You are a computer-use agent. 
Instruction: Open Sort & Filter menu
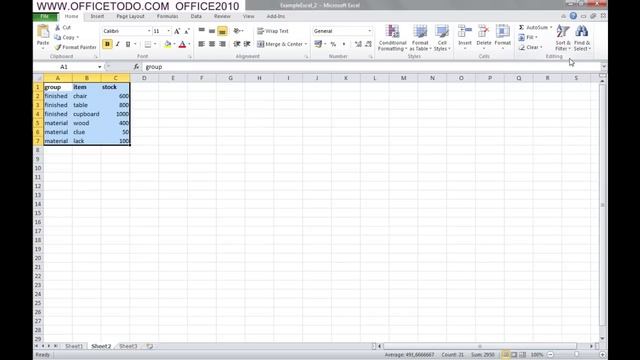point(563,38)
